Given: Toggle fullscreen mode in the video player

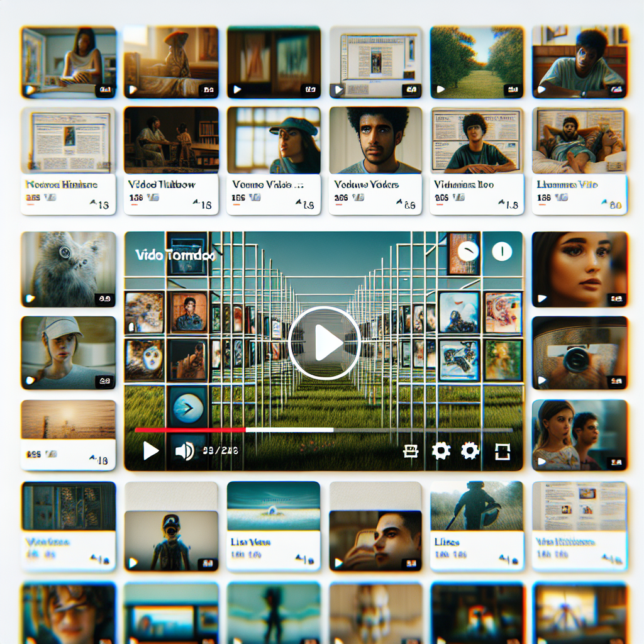Looking at the screenshot, I should pos(502,451).
